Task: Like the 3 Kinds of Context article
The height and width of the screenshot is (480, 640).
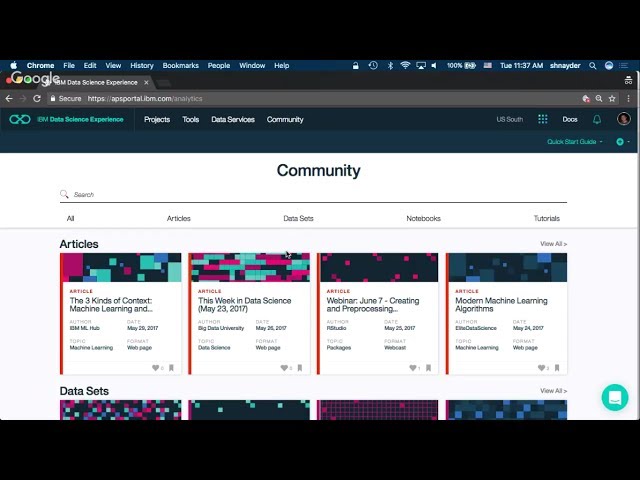Action: tap(156, 368)
